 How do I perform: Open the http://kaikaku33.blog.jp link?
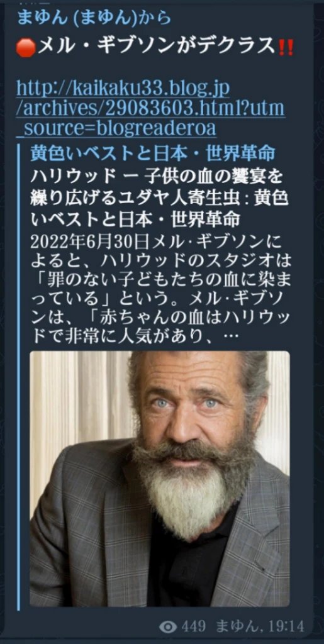click(123, 89)
